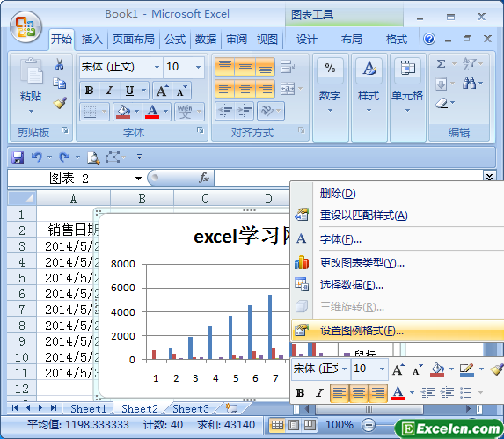This screenshot has height=439, width=504.
Task: Click the Find binoculars icon
Action: 469,84
